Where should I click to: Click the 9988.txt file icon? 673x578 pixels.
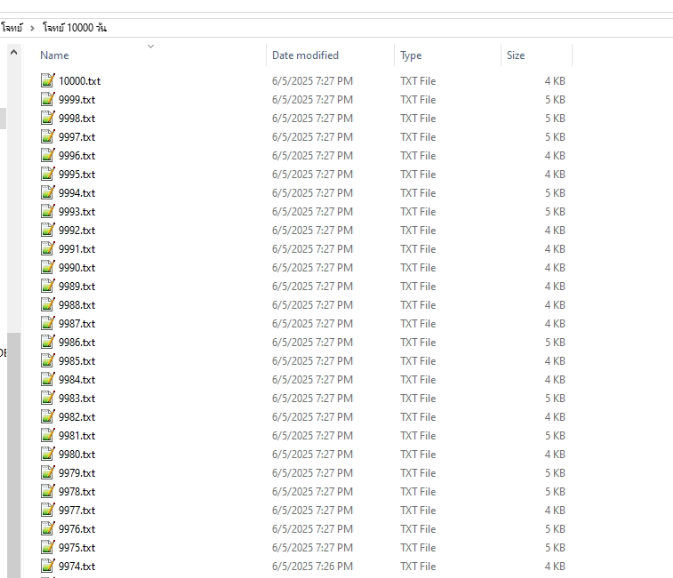pos(48,305)
